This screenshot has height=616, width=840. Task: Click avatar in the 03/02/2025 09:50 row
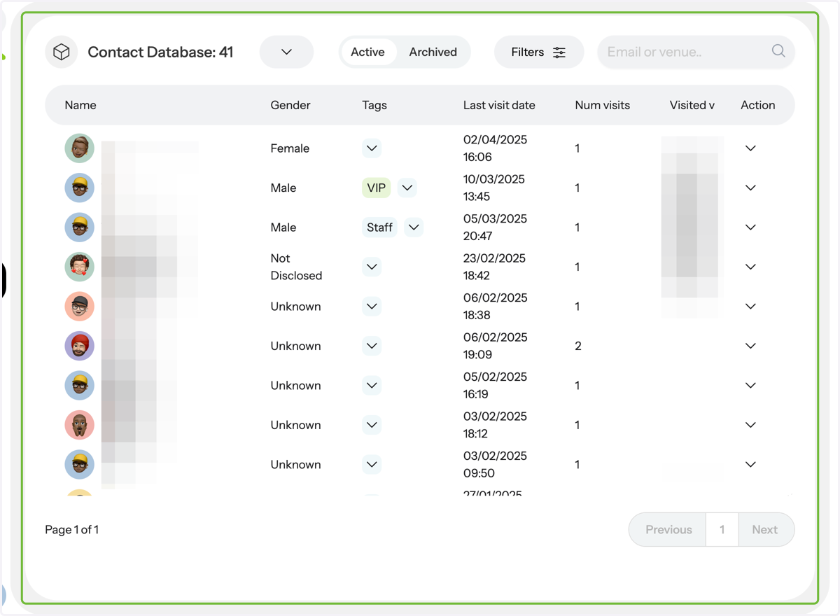click(80, 465)
